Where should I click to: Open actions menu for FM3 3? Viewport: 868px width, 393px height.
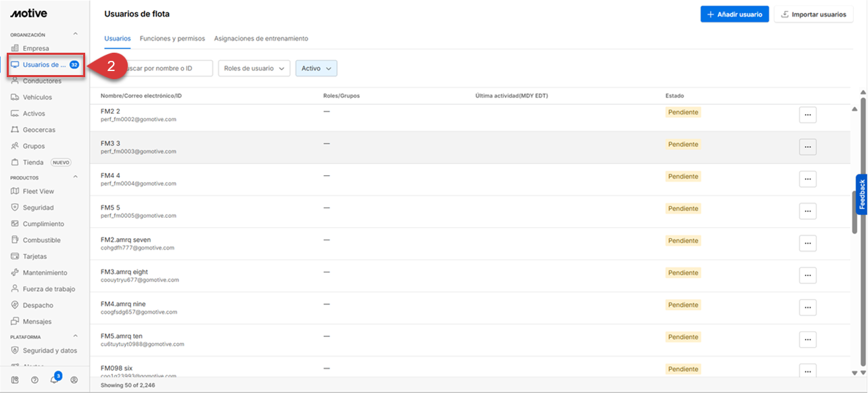(x=808, y=147)
